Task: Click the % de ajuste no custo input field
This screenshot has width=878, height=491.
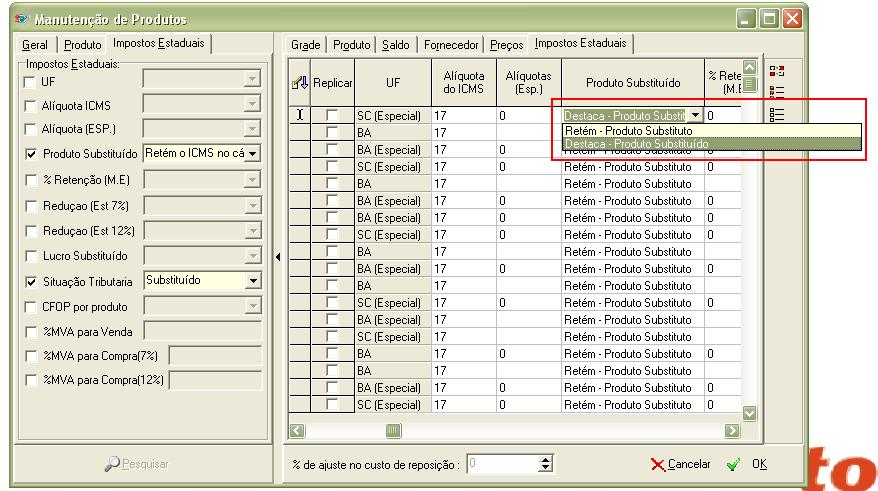Action: pyautogui.click(x=503, y=464)
